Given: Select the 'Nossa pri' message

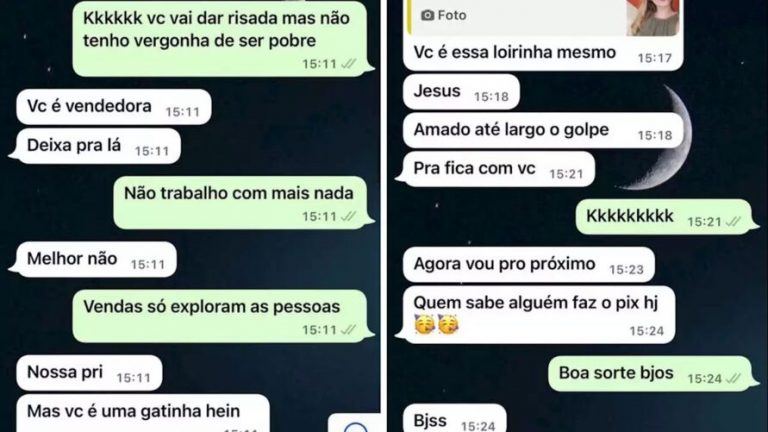Looking at the screenshot, I should (x=89, y=373).
